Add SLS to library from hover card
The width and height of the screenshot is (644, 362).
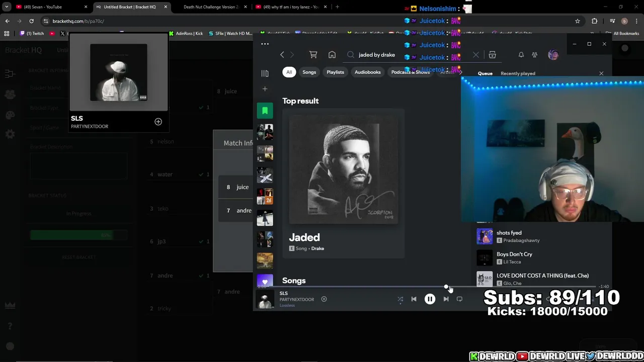tap(158, 122)
